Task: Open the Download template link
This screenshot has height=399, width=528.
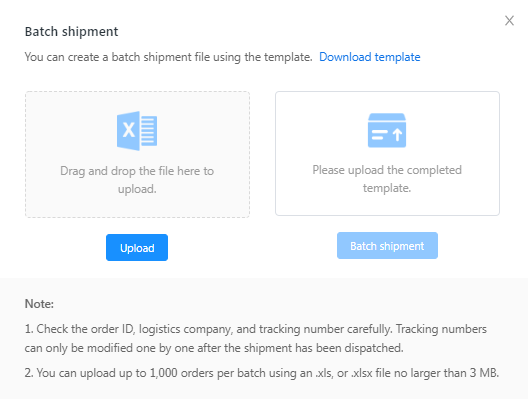Action: point(370,57)
